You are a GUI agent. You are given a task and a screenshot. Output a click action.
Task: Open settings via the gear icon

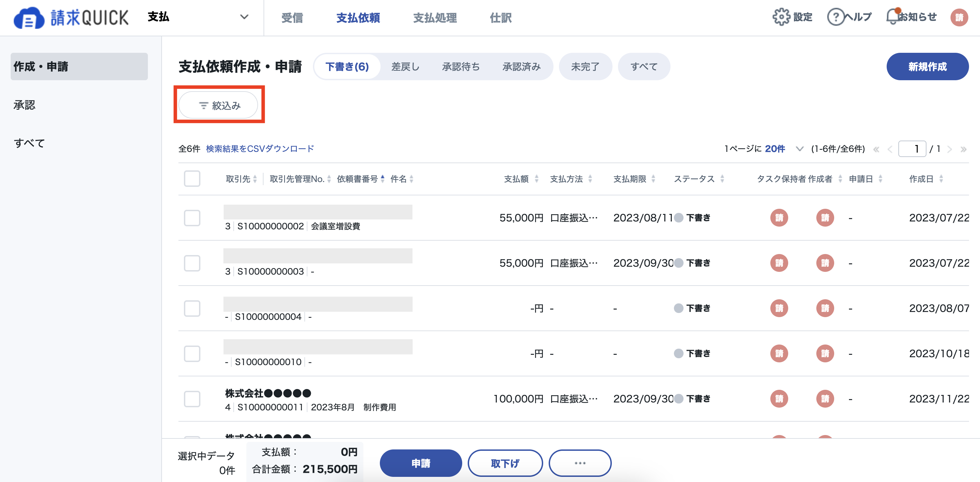(x=781, y=17)
